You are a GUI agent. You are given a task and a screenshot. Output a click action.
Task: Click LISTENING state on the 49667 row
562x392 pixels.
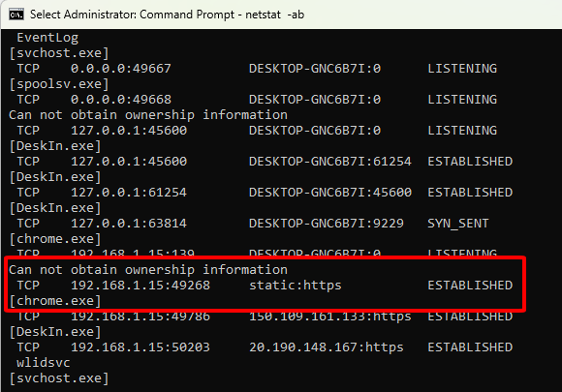pos(462,69)
